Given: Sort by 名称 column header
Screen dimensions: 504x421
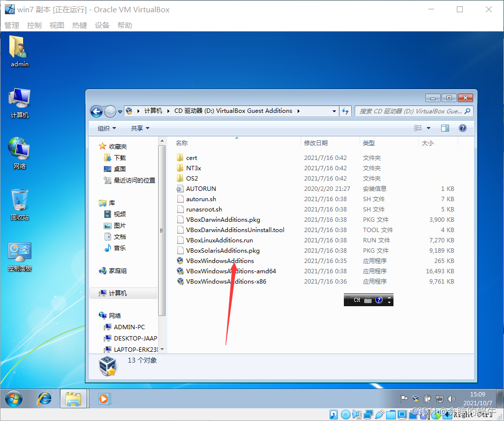Looking at the screenshot, I should [182, 143].
